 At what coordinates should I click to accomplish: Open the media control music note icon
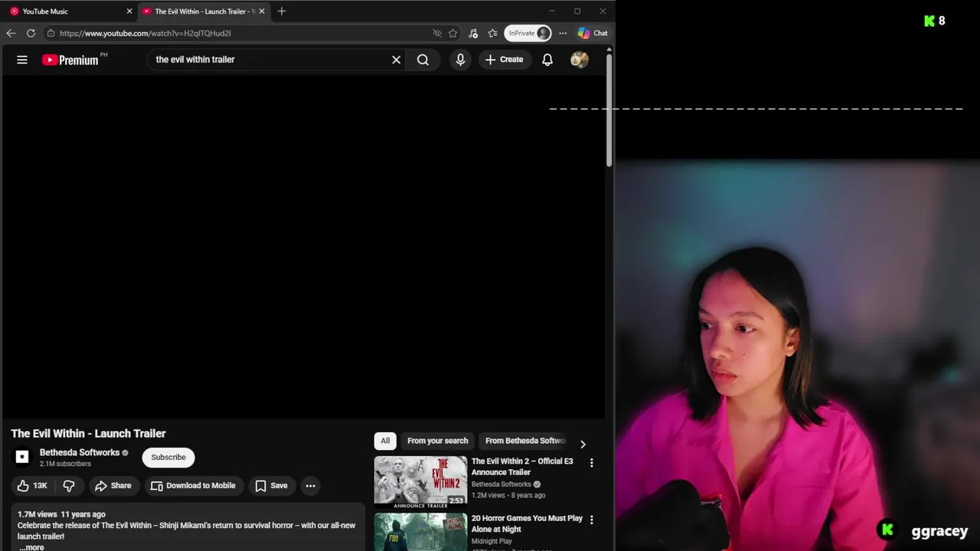click(x=473, y=33)
